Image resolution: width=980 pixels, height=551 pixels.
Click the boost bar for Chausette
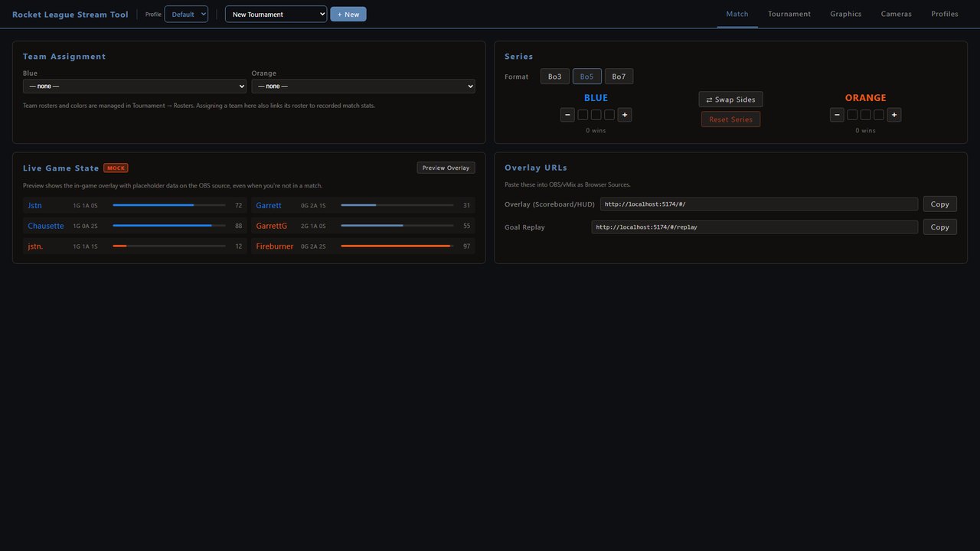(x=169, y=226)
